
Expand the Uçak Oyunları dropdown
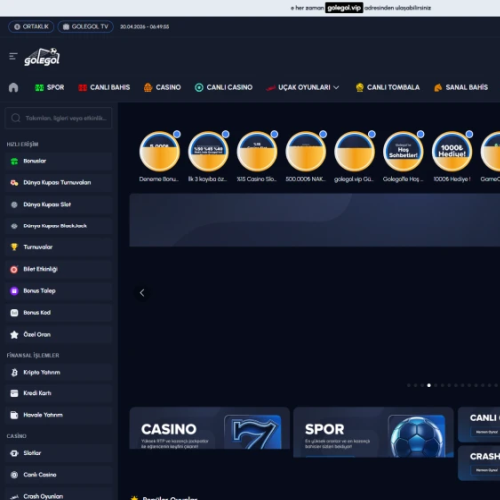point(302,87)
